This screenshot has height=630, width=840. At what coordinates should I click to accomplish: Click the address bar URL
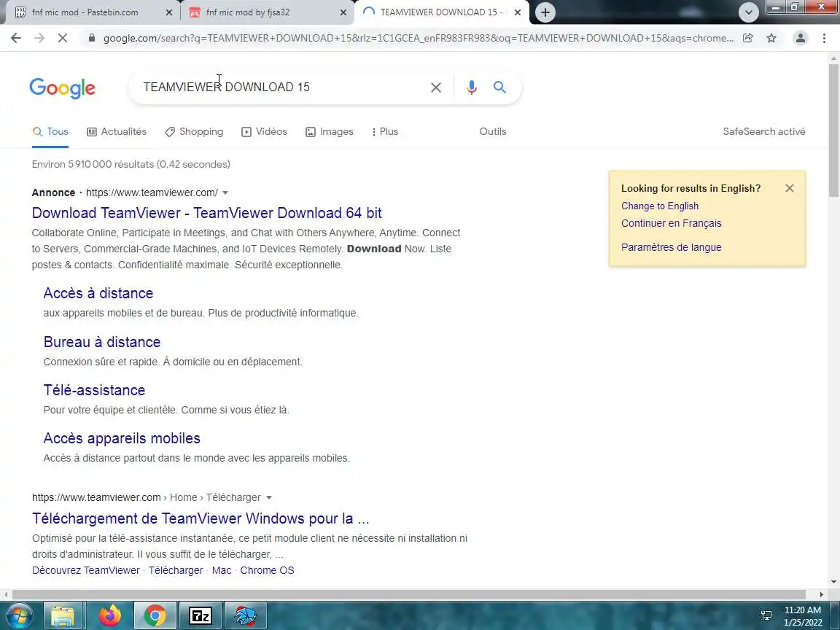[418, 38]
